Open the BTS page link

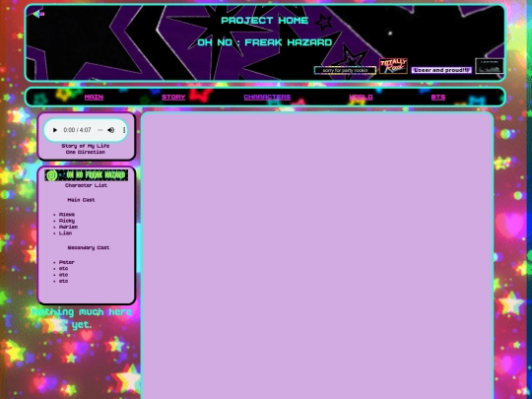click(x=438, y=97)
